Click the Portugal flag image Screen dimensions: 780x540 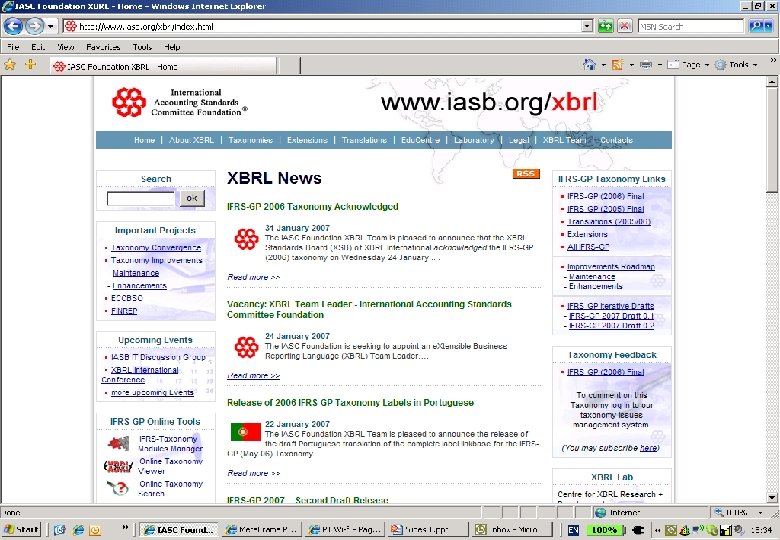click(246, 432)
